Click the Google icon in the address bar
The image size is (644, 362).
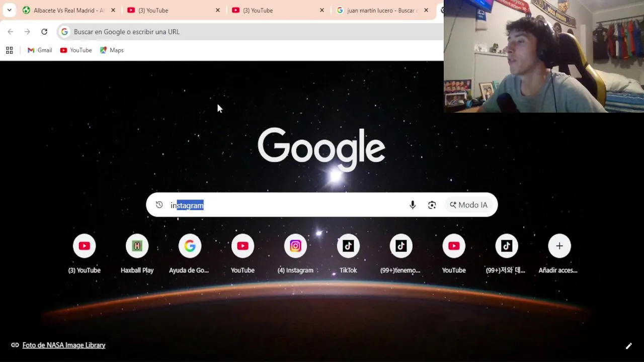pos(64,32)
